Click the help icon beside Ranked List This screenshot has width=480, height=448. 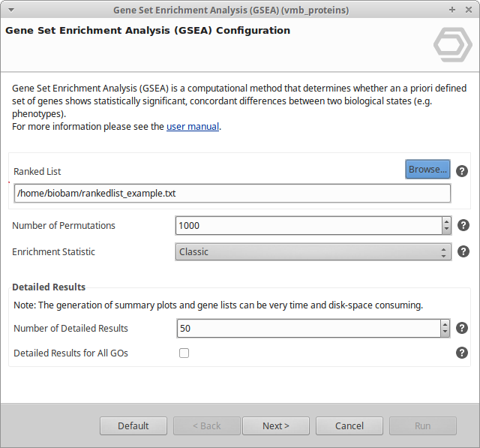pyautogui.click(x=462, y=171)
